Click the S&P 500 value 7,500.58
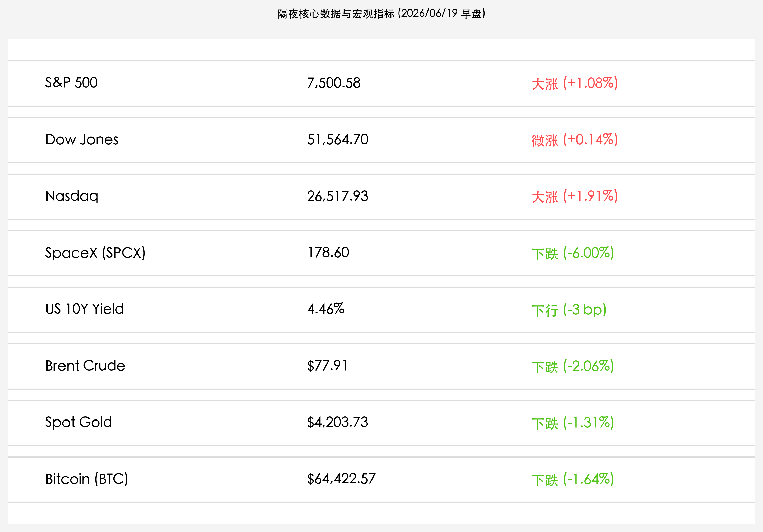Image resolution: width=763 pixels, height=532 pixels. click(334, 83)
